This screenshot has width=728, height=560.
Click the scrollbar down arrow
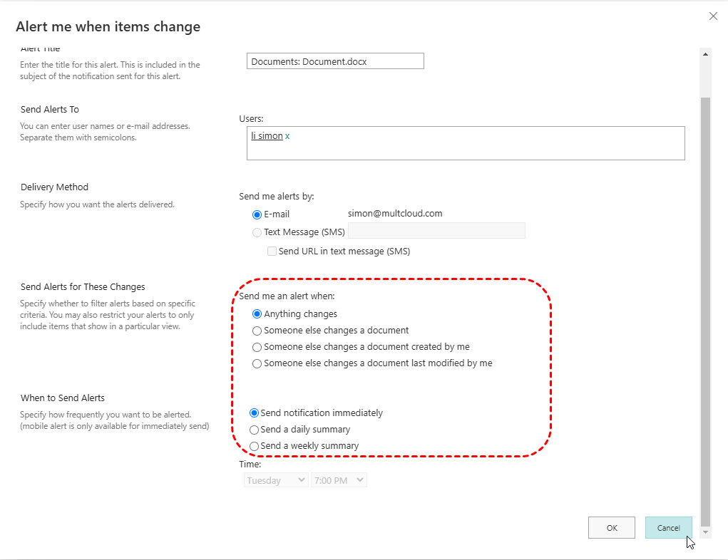click(706, 532)
